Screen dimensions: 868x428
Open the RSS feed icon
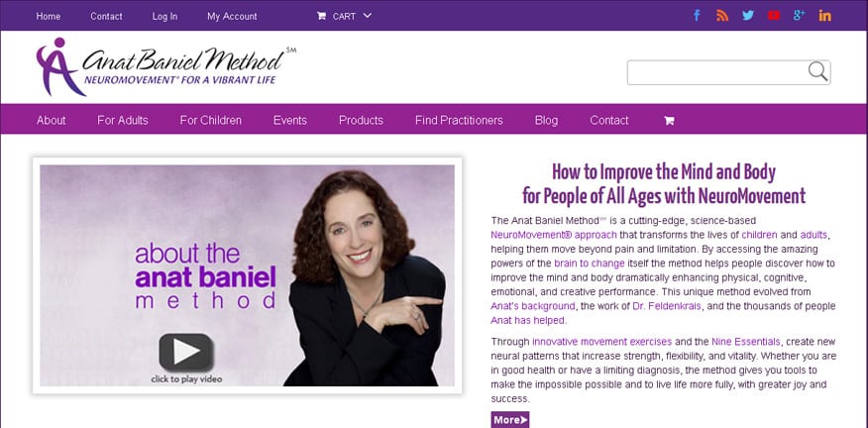tap(722, 16)
